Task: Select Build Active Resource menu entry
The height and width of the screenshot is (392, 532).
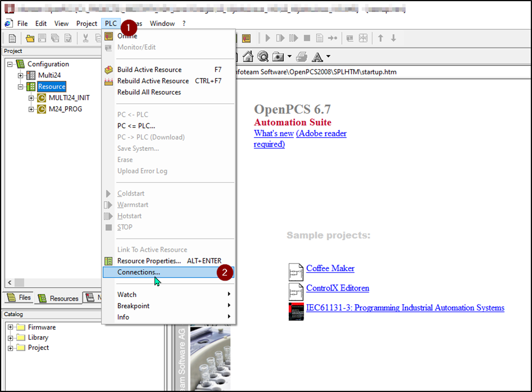Action: 169,70
